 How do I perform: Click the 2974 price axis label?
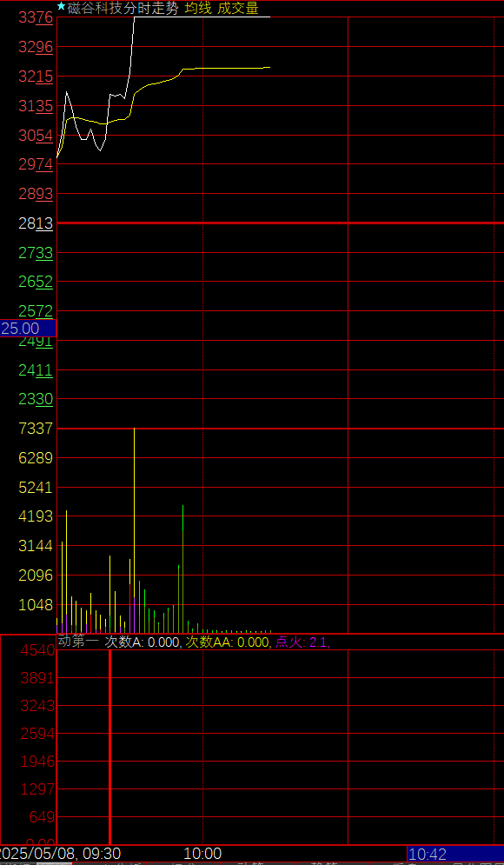36,164
